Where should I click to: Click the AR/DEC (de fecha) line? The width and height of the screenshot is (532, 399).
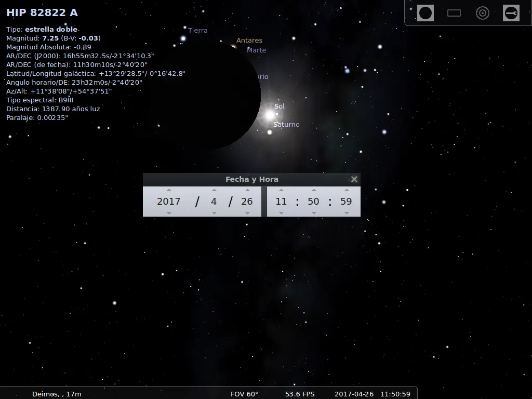77,64
